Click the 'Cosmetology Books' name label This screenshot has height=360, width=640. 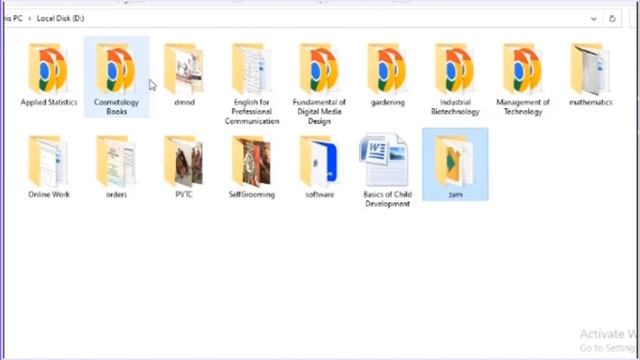(116, 107)
